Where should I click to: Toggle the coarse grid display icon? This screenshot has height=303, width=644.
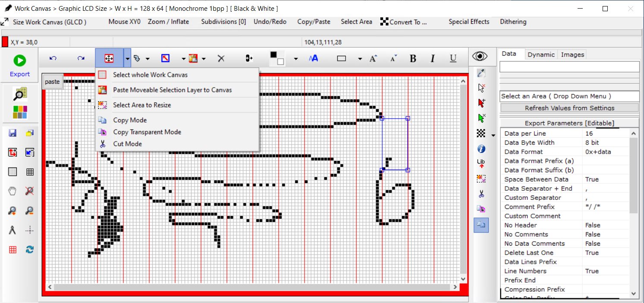(30, 172)
